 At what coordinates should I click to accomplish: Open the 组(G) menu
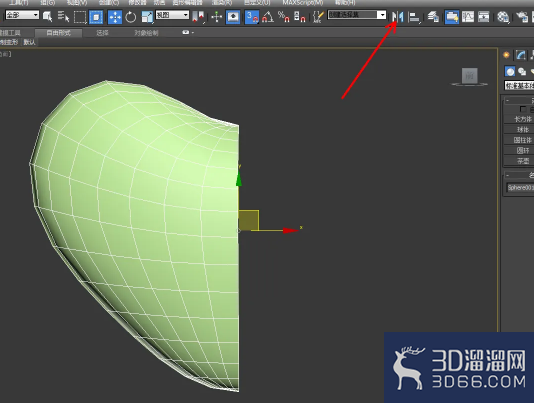(x=47, y=3)
